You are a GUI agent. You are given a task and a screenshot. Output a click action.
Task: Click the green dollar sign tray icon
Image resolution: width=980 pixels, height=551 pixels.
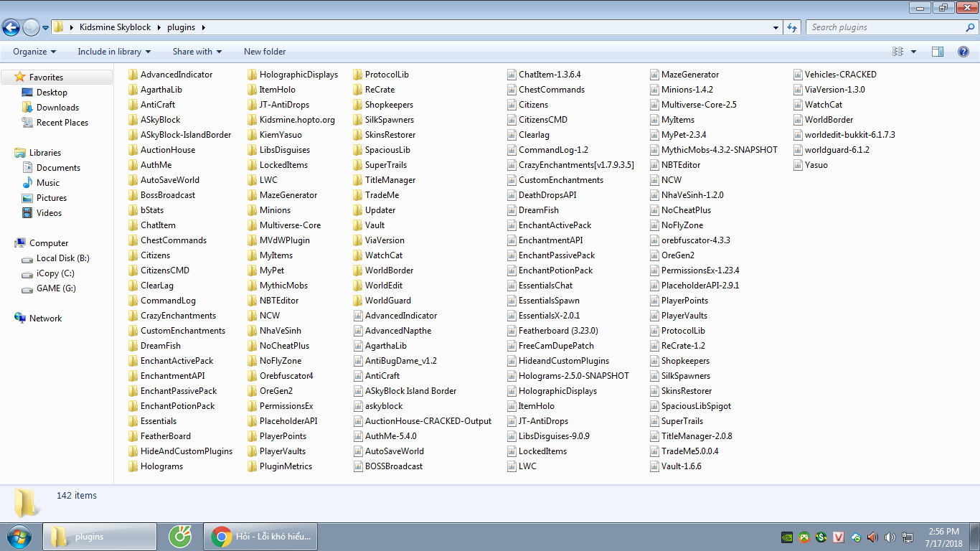[x=821, y=537]
